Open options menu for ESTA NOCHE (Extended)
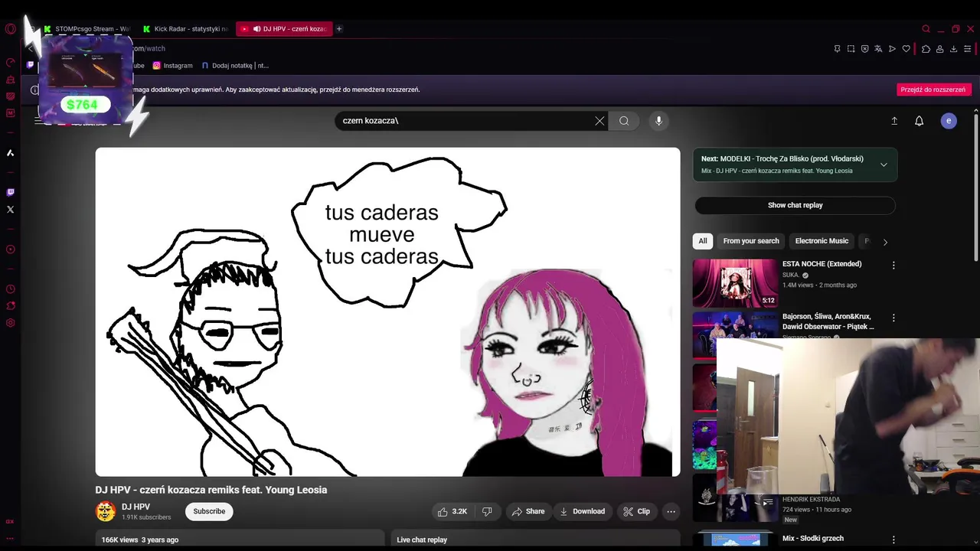The width and height of the screenshot is (980, 551). coord(893,266)
